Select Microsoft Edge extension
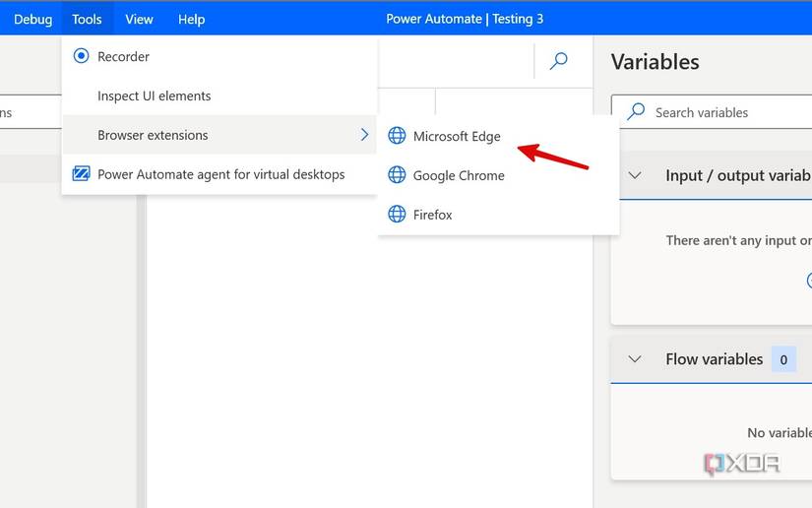The height and width of the screenshot is (508, 812). click(498, 136)
